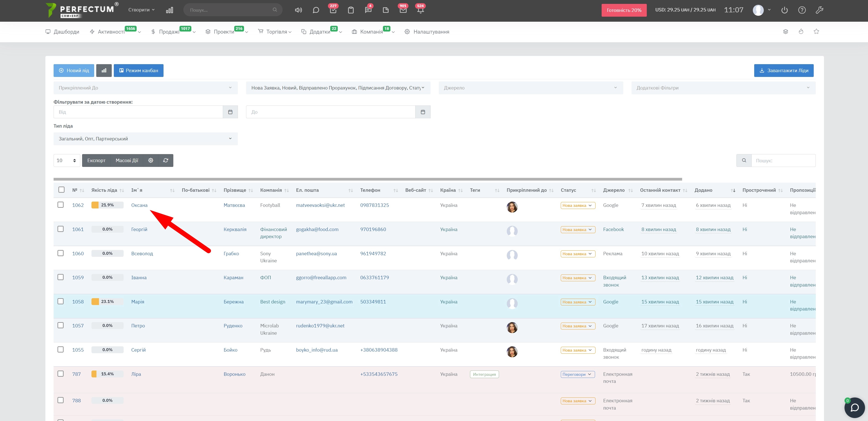Screen dimensions: 868x421
Task: Open the notes file icon in header
Action: click(386, 10)
